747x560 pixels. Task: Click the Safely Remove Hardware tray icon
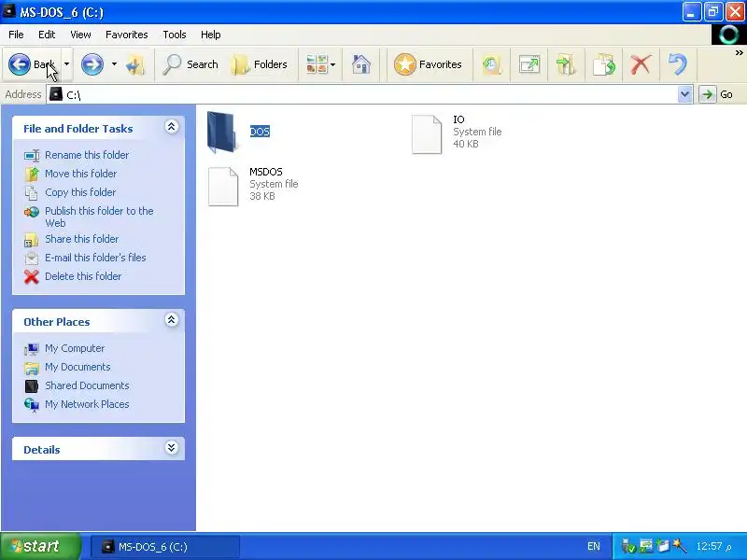[x=628, y=546]
